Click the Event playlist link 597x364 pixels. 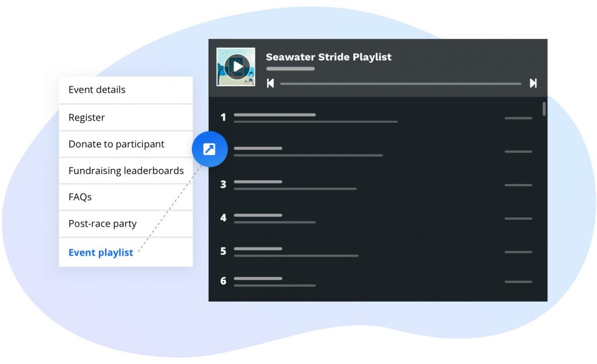101,253
